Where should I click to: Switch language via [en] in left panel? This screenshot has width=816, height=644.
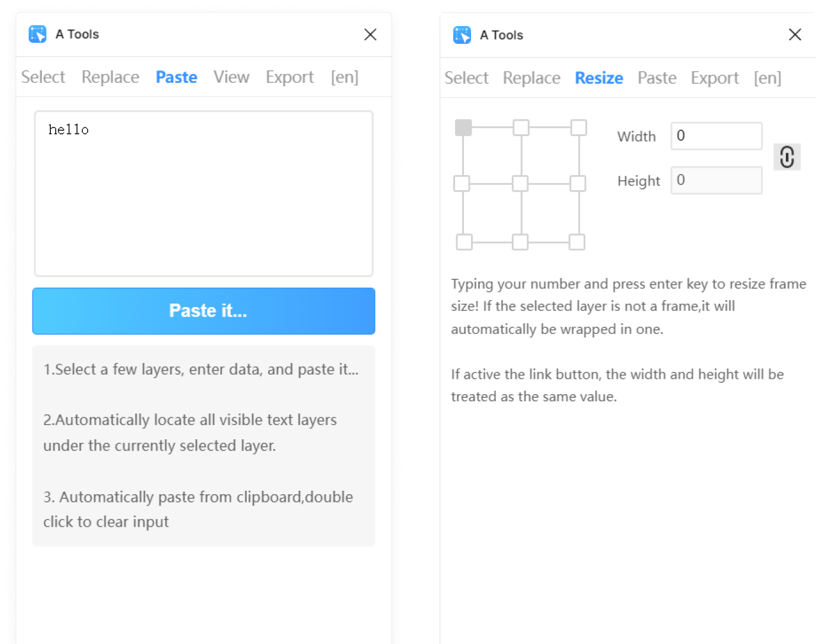tap(344, 77)
